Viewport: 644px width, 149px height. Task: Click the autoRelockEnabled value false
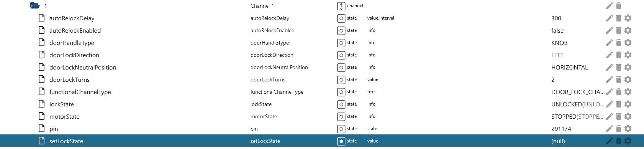tap(557, 30)
